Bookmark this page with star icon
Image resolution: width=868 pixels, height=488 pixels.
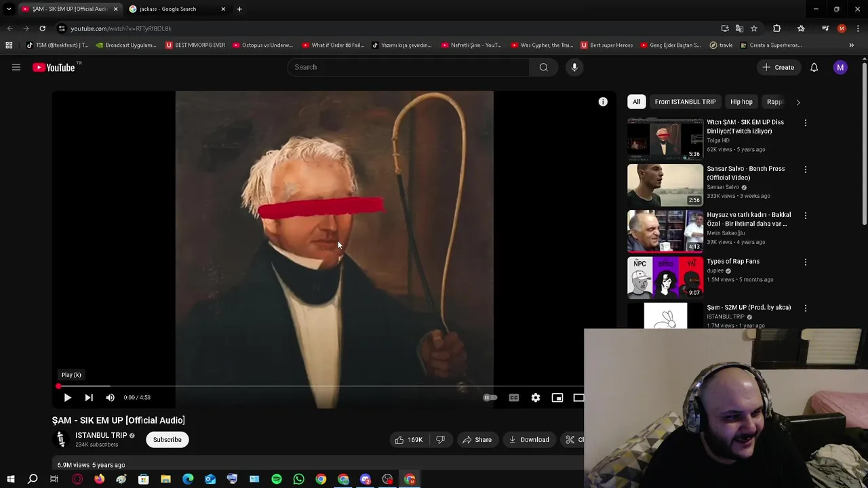754,28
